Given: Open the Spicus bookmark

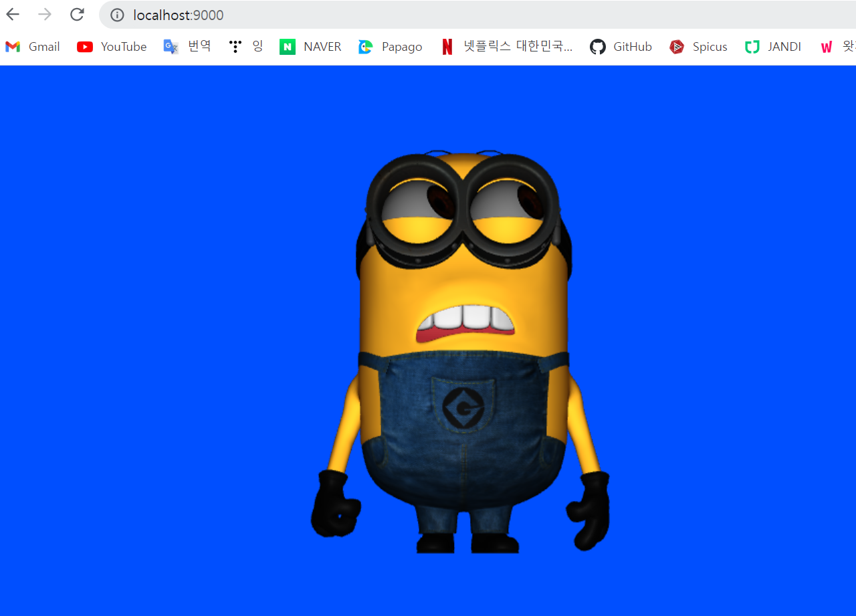Looking at the screenshot, I should pos(698,47).
